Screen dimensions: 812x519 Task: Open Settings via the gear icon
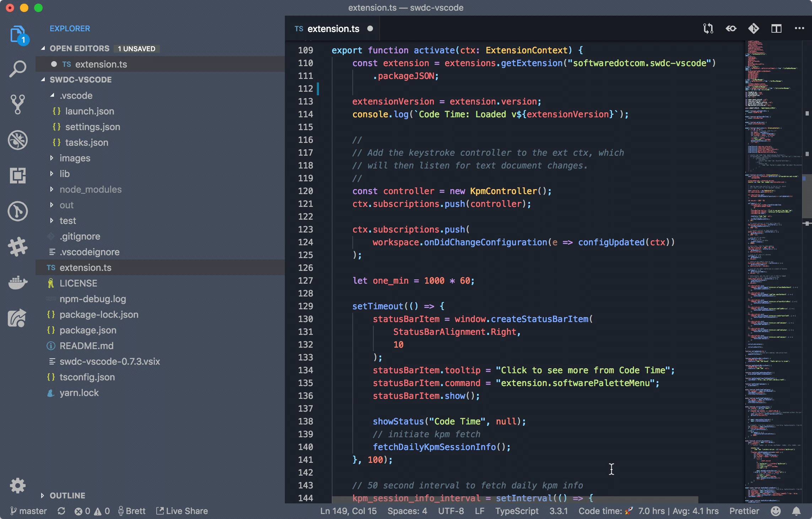18,486
